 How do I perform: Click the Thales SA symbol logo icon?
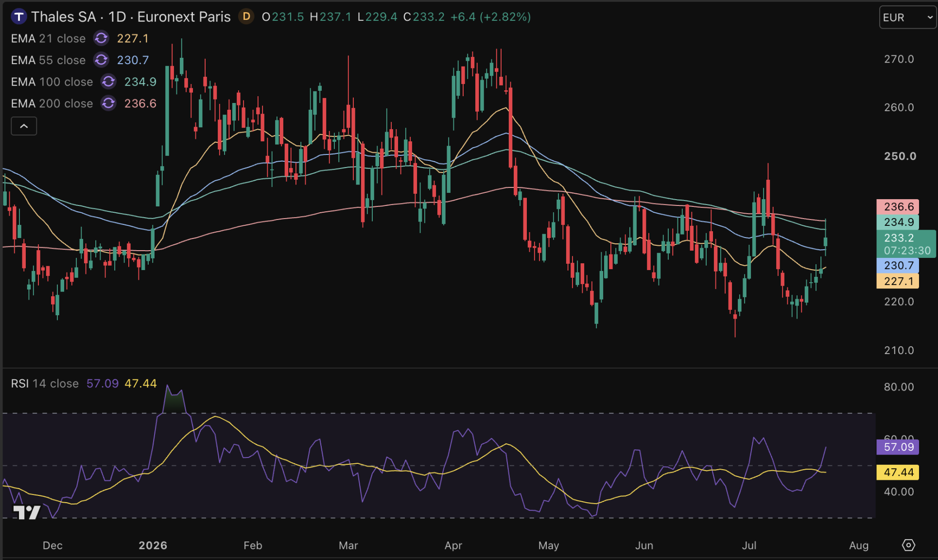coord(18,17)
